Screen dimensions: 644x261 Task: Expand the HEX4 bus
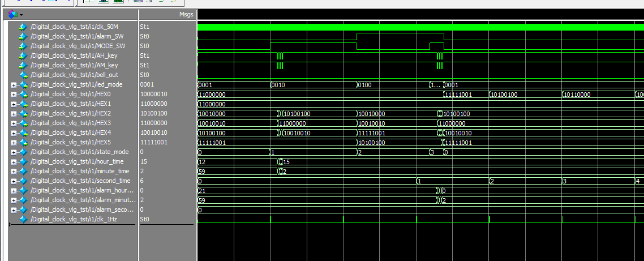14,132
